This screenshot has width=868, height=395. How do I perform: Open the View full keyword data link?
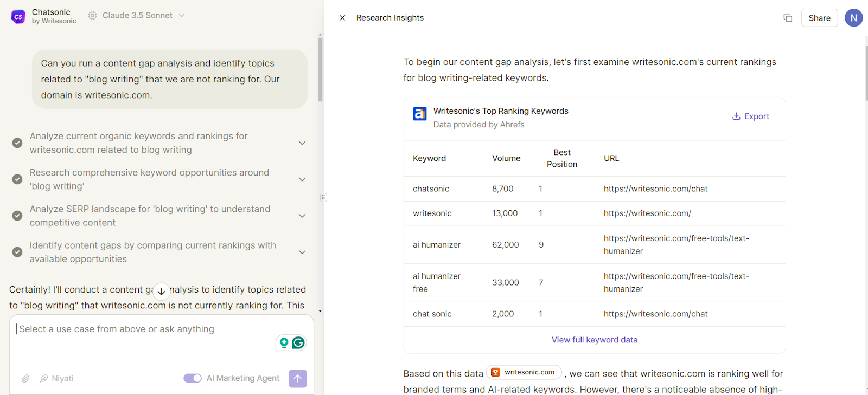(594, 340)
